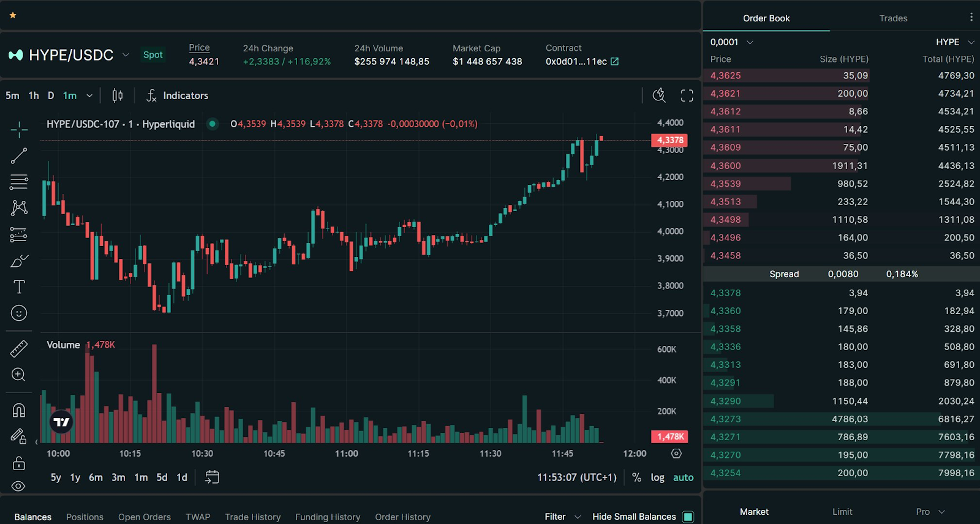
Task: Toggle magnet mode snapping
Action: point(19,410)
